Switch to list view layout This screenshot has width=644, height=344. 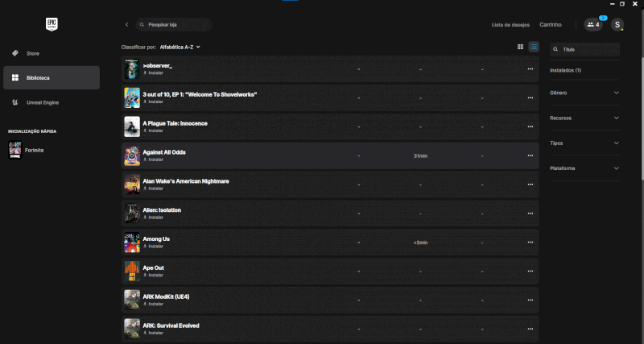534,47
